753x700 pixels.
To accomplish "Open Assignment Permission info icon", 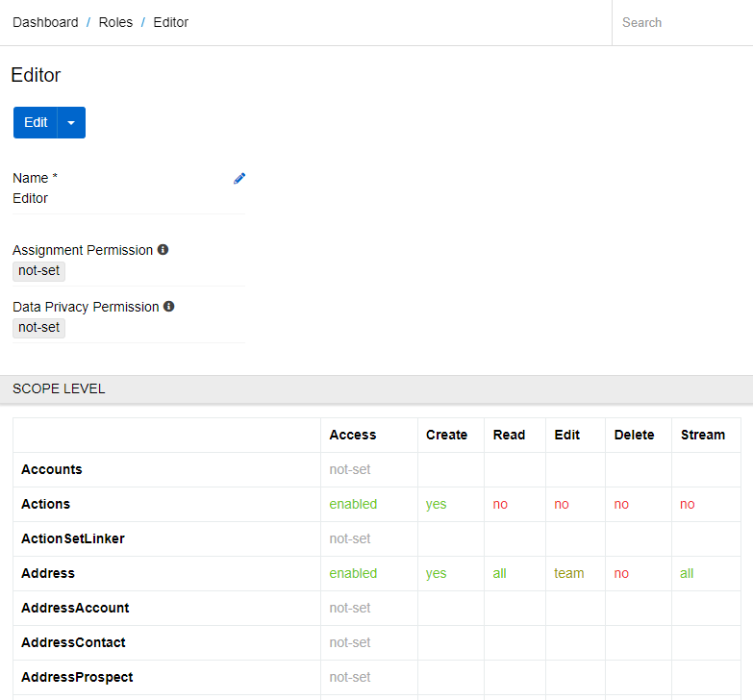I will 163,250.
